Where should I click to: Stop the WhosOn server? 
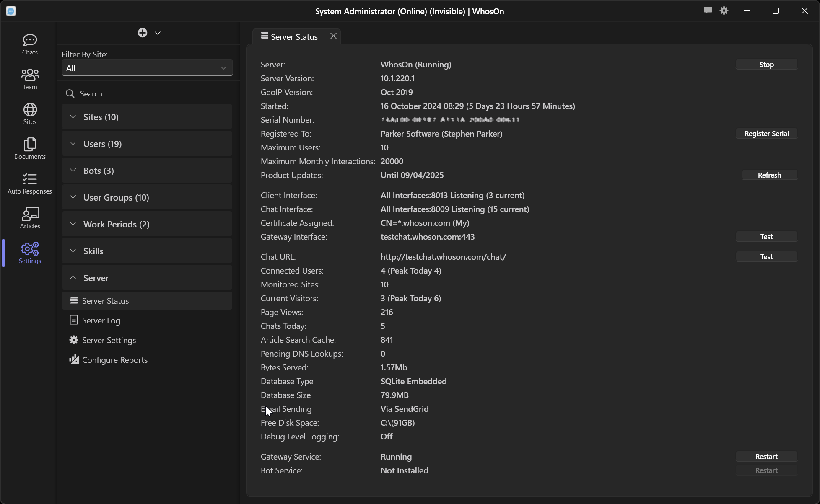coord(766,65)
